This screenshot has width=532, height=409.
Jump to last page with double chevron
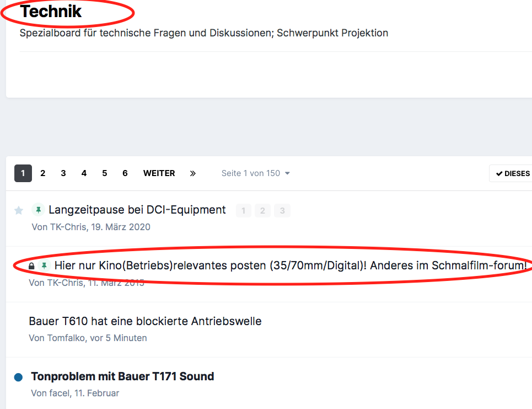(193, 173)
